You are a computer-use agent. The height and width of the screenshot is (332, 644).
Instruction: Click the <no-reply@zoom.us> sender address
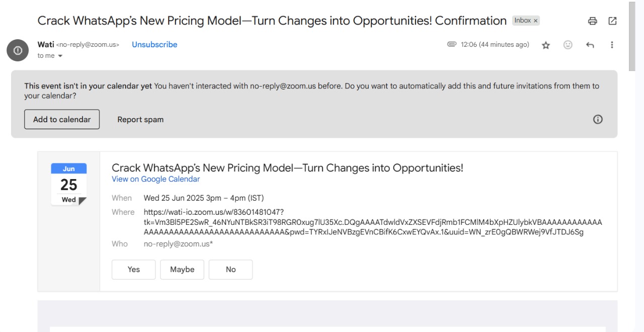(x=88, y=45)
